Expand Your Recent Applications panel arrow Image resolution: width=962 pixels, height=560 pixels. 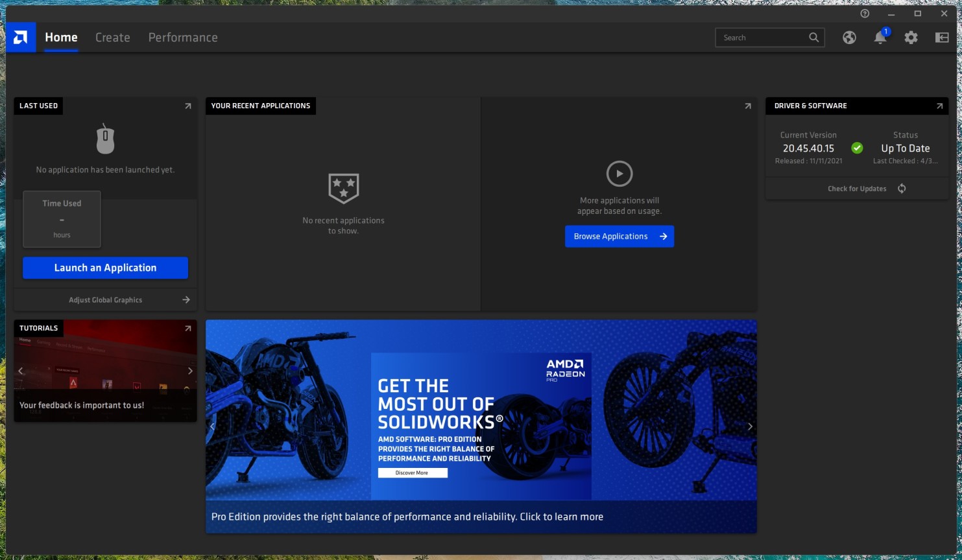pos(748,106)
